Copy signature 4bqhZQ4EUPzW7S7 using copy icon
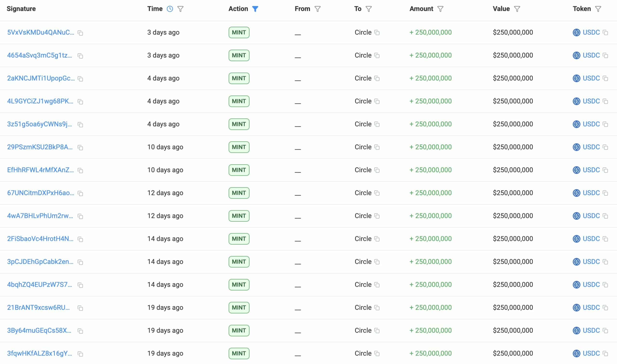Image resolution: width=617 pixels, height=364 pixels. [80, 285]
